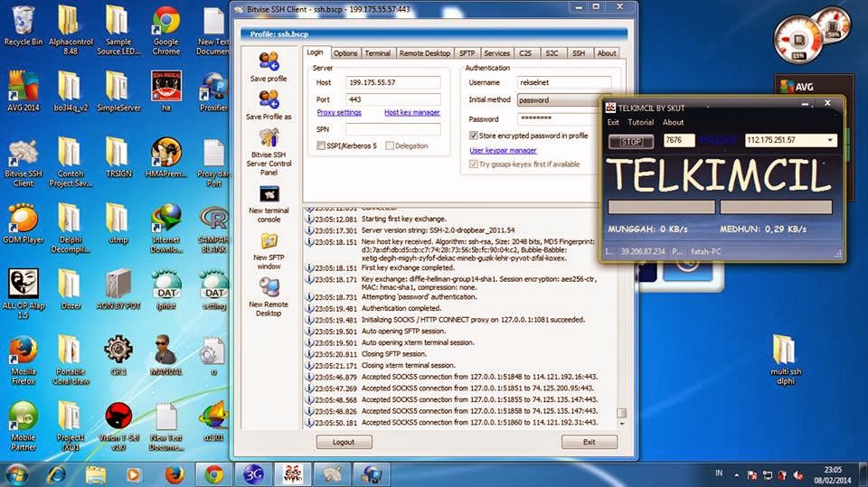Open TELKIMCIL About menu
The width and height of the screenshot is (868, 487).
(673, 122)
